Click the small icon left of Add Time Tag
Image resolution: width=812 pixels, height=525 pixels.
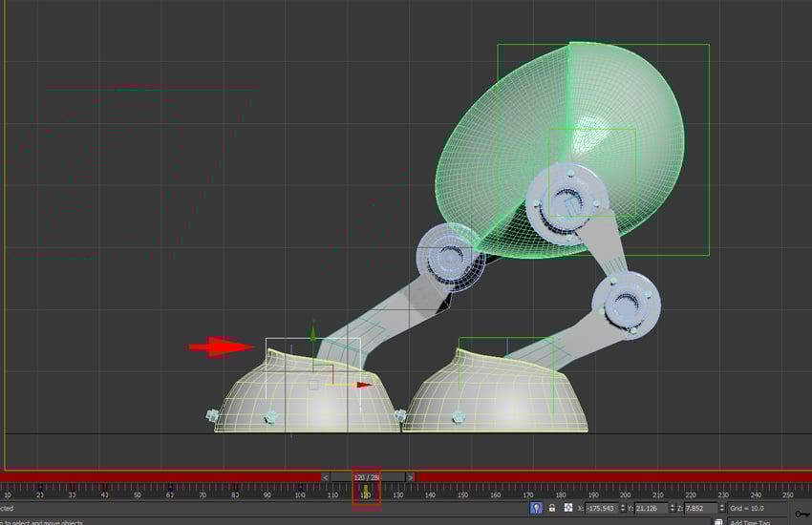coord(718,522)
